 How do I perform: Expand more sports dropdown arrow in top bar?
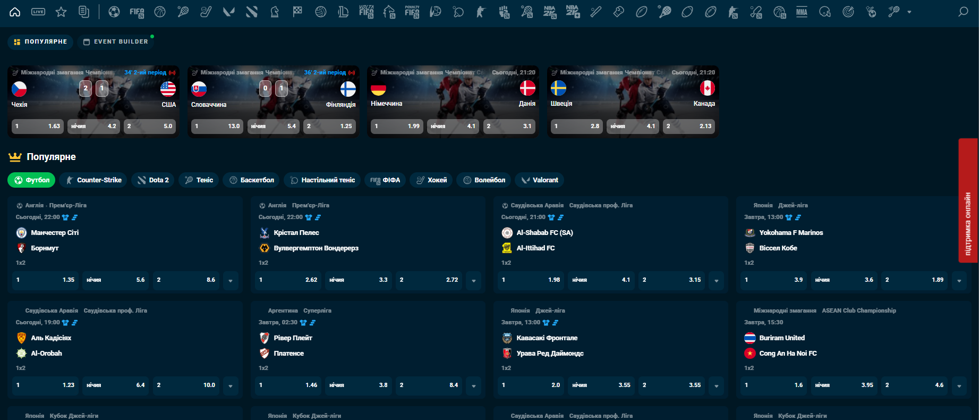pos(909,12)
